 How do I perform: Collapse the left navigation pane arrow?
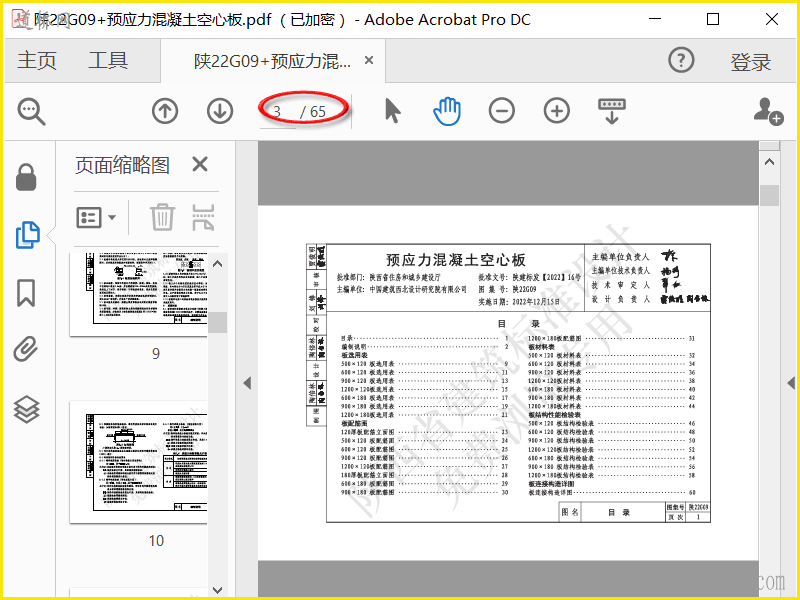(247, 383)
